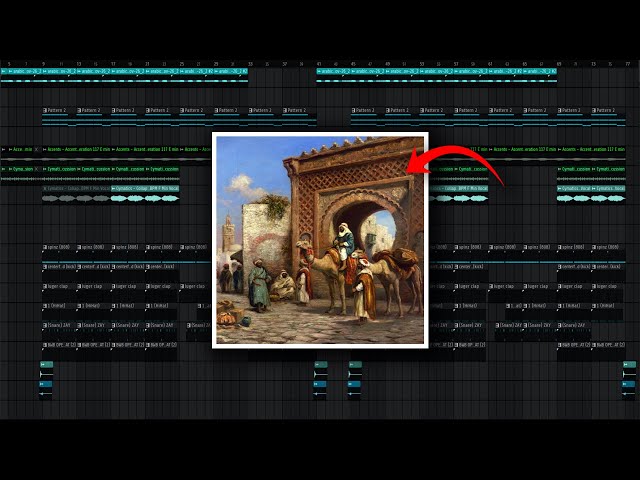The image size is (640, 480).
Task: Click bar 49 on the timeline ruler
Action: click(x=387, y=64)
